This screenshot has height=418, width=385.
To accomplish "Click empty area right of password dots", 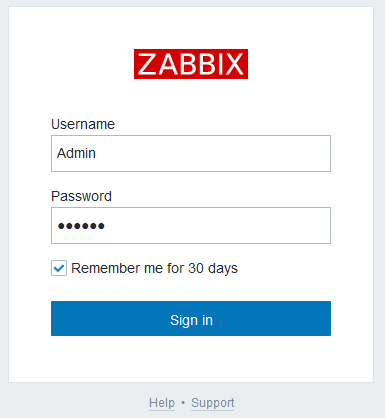I will (x=217, y=226).
